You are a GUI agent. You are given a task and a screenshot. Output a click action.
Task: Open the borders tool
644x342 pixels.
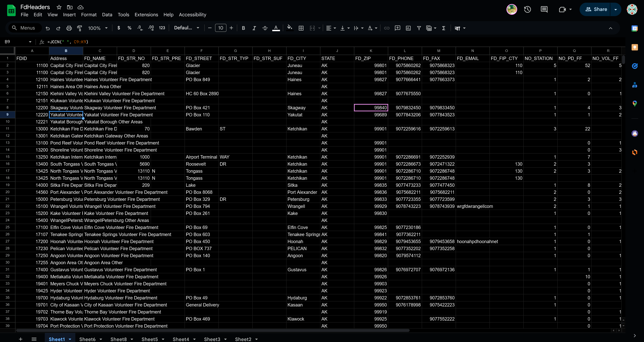[x=301, y=28]
